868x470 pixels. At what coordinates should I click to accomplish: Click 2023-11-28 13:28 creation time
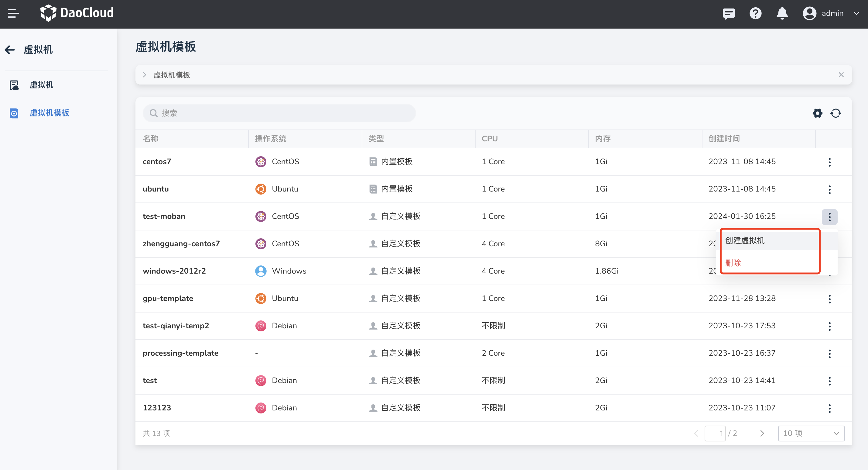tap(742, 298)
